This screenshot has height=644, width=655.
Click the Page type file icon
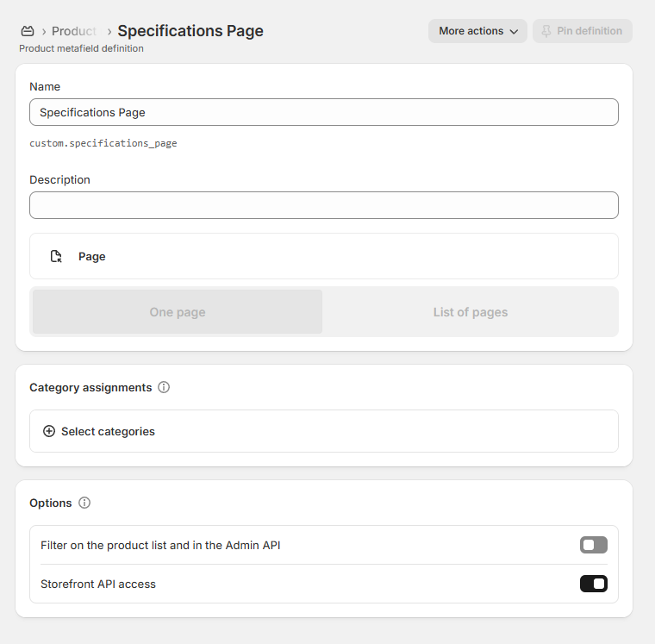point(56,256)
